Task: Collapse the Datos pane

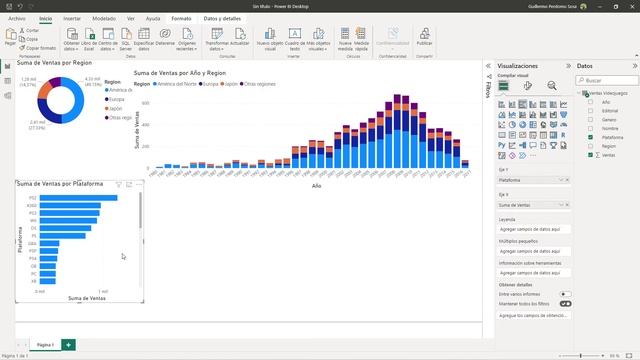Action: pyautogui.click(x=635, y=66)
